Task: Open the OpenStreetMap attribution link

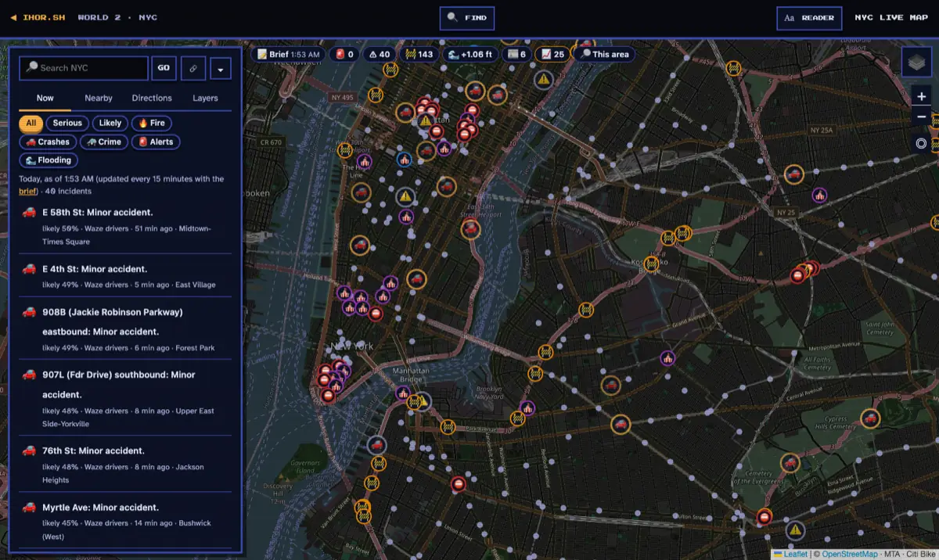Action: [848, 554]
